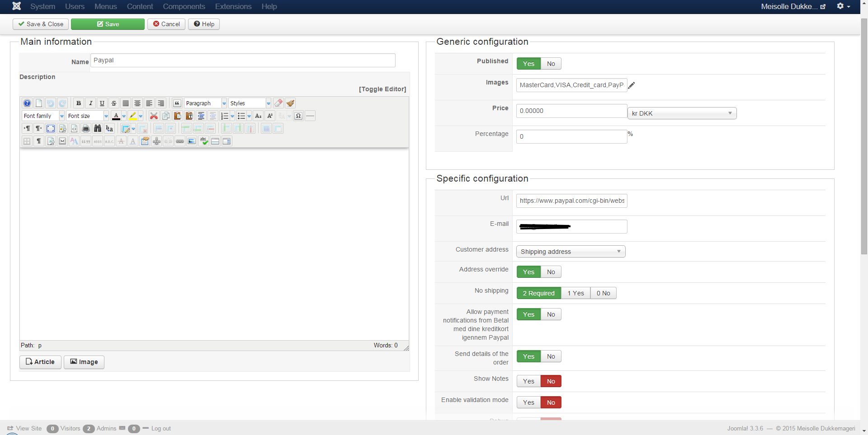Underline text with the U button
The height and width of the screenshot is (435, 868).
click(x=102, y=103)
